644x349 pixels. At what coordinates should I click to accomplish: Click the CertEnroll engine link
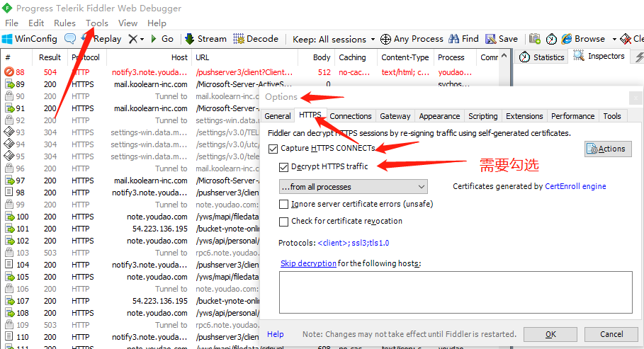575,186
